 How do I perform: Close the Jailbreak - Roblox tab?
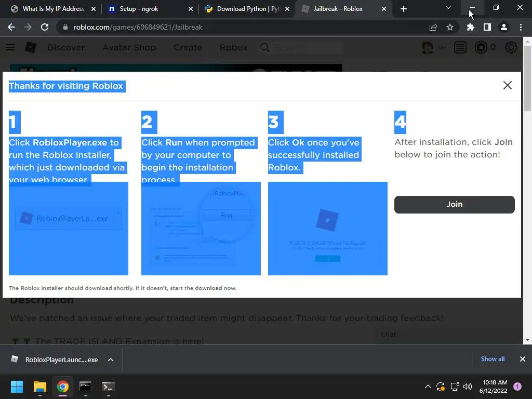384,9
